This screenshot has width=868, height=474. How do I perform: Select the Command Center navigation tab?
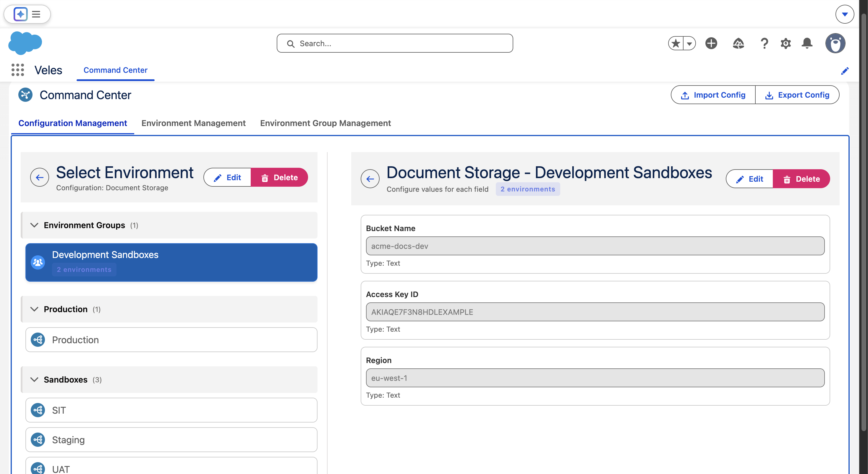tap(115, 70)
